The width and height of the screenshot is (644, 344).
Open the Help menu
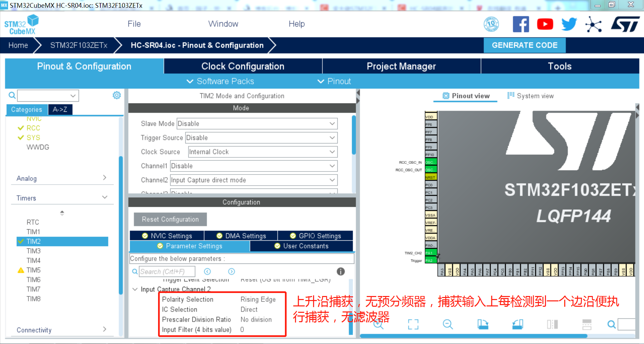pyautogui.click(x=297, y=24)
